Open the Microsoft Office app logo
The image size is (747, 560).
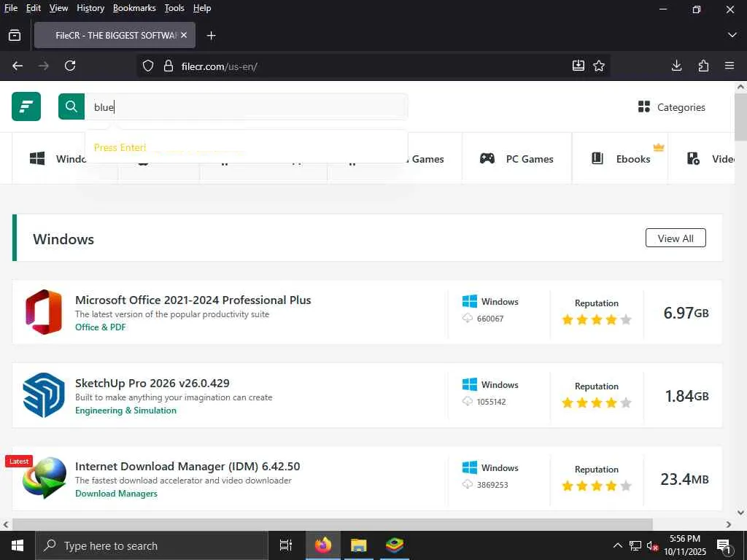(x=44, y=312)
